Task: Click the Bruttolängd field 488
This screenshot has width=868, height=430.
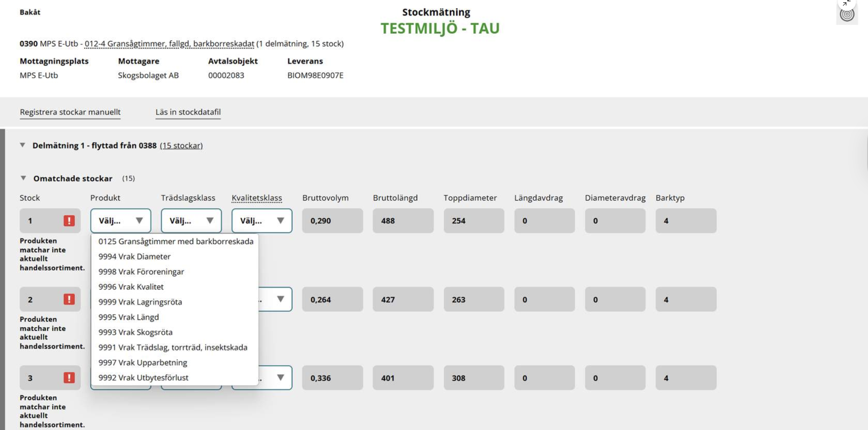Action: tap(403, 220)
